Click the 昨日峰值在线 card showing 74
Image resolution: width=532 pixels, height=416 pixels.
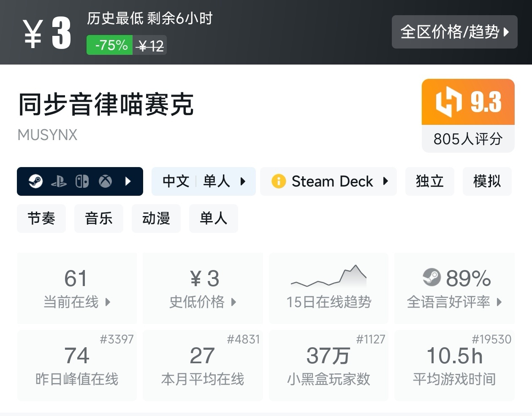77,365
